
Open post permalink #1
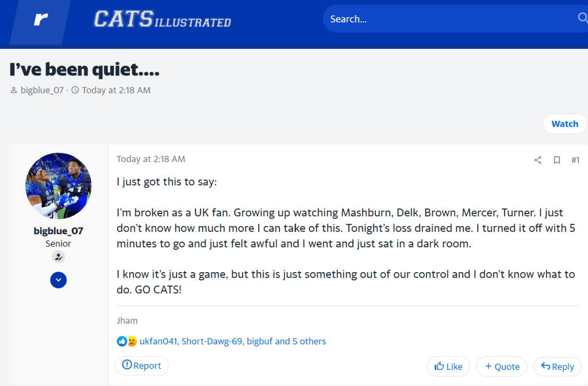575,160
